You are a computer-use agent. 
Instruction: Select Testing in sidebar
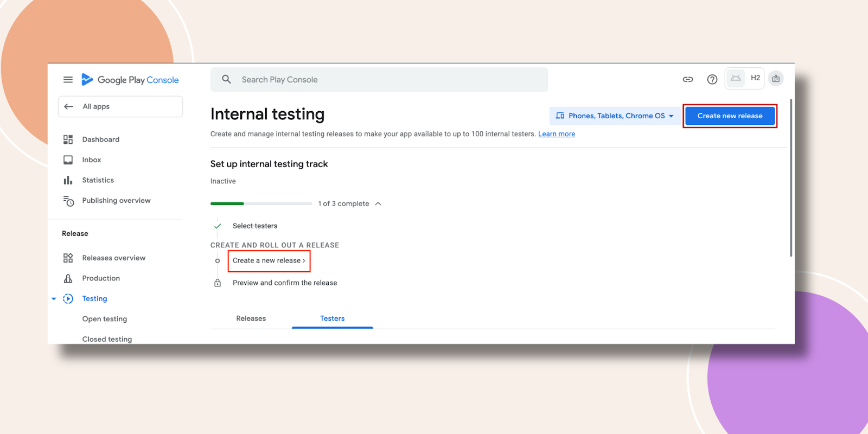[94, 299]
